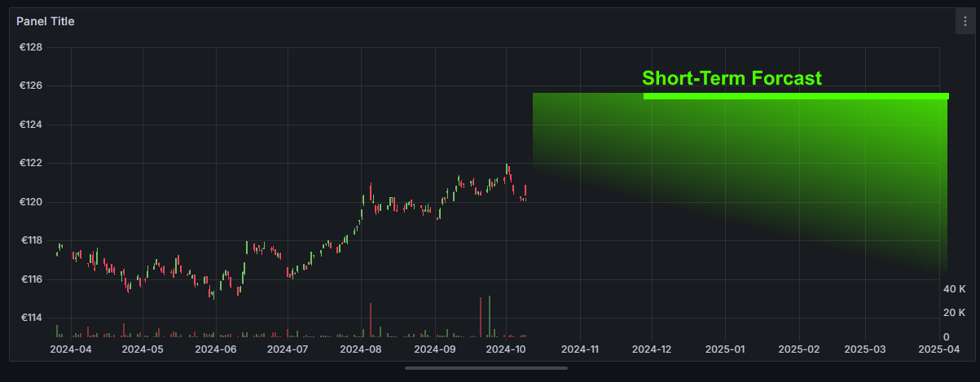This screenshot has width=980, height=382.
Task: Select the 2024-04 x-axis date label
Action: [71, 349]
